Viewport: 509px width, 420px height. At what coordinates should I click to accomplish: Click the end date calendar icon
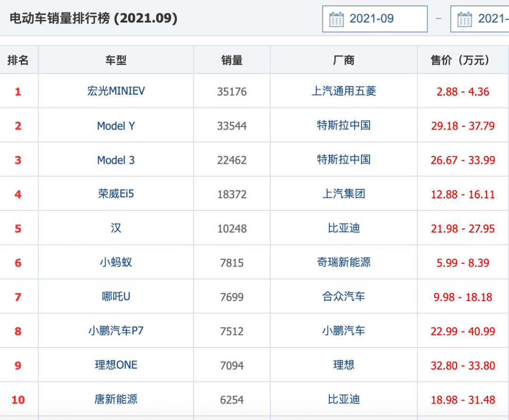465,19
